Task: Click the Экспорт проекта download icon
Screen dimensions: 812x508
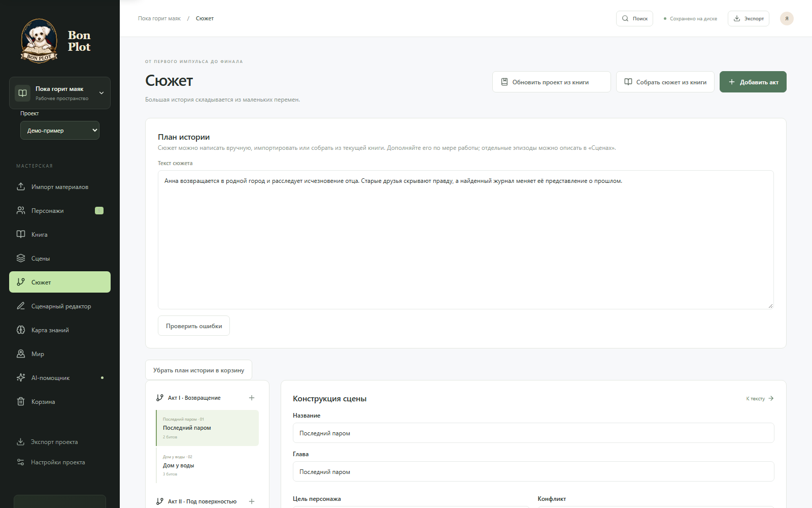Action: 21,442
